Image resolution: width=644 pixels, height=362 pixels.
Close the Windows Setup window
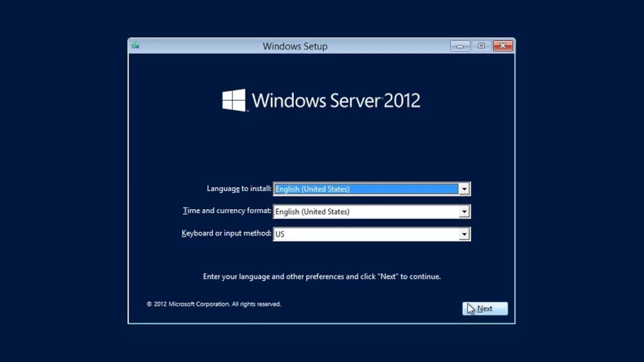(503, 46)
